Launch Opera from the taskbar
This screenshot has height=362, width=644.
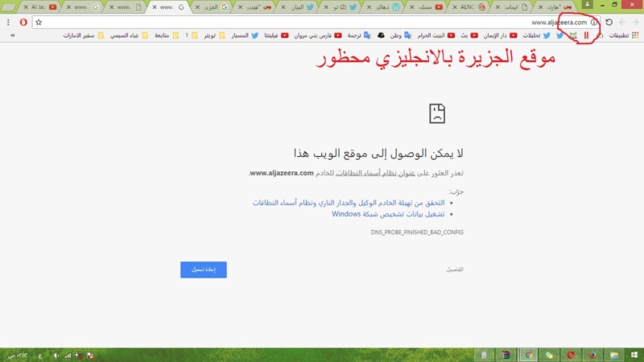[x=571, y=355]
